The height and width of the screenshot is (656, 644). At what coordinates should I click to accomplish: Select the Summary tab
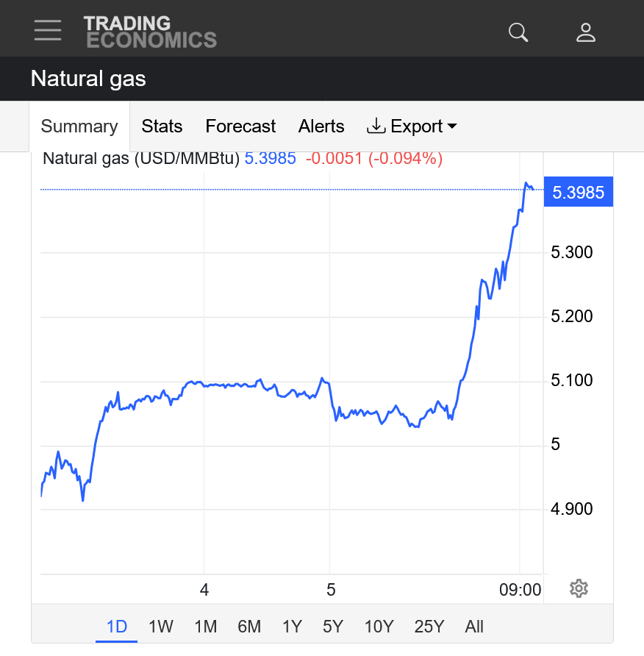(x=79, y=126)
